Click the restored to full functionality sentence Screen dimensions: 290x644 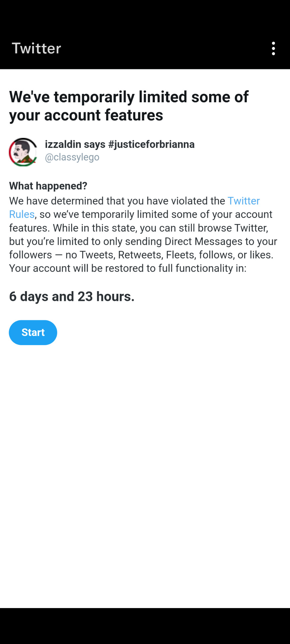click(128, 268)
